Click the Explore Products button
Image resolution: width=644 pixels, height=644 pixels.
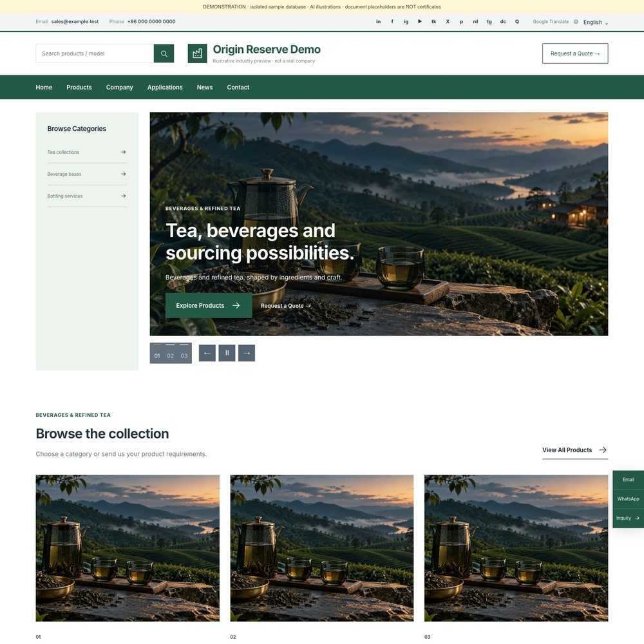[x=209, y=305]
